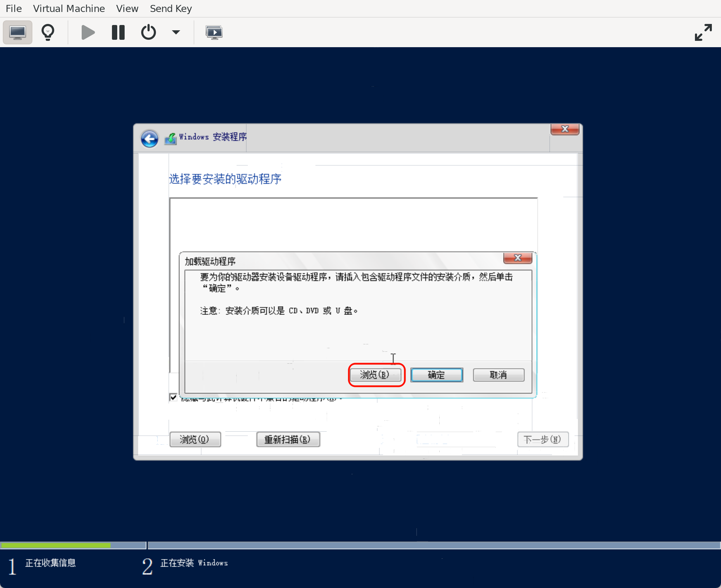Screen dimensions: 721x588
Task: Pause the virtual machine
Action: pyautogui.click(x=118, y=32)
